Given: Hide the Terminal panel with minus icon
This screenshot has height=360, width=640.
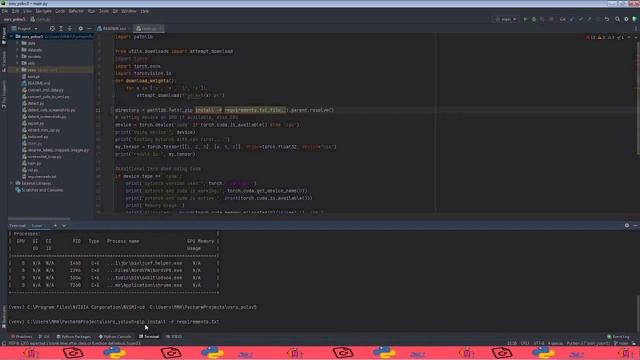Looking at the screenshot, I should coord(636,225).
